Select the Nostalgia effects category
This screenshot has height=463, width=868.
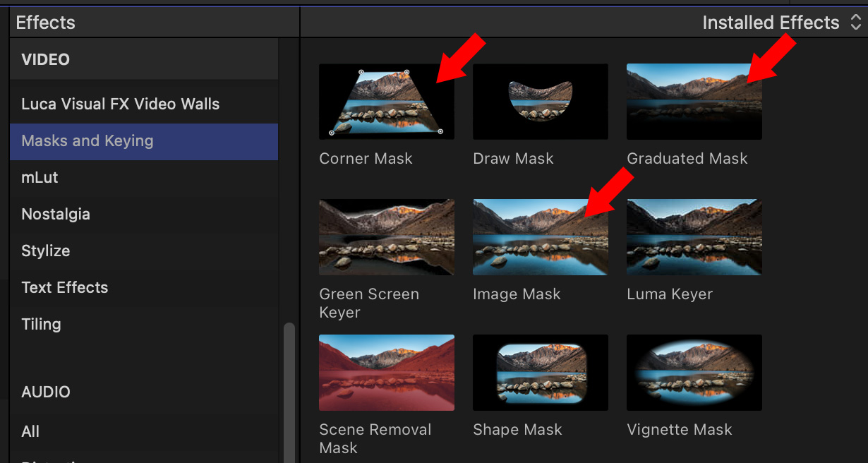(x=56, y=214)
